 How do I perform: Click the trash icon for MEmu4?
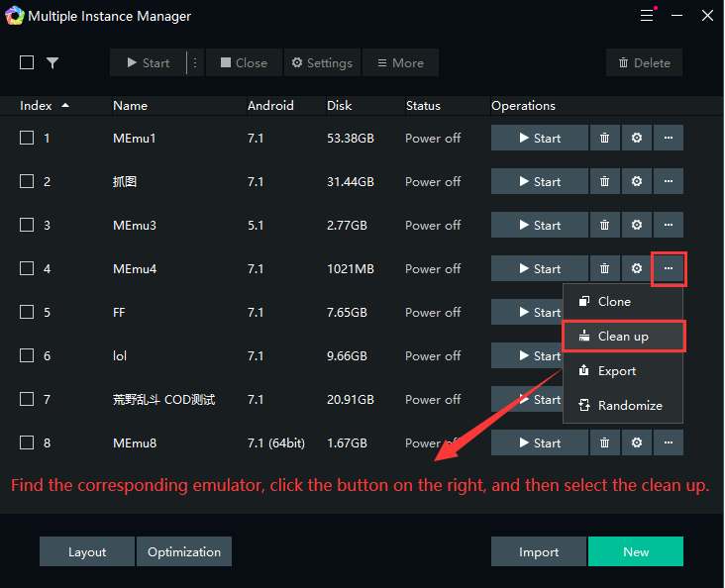point(604,269)
